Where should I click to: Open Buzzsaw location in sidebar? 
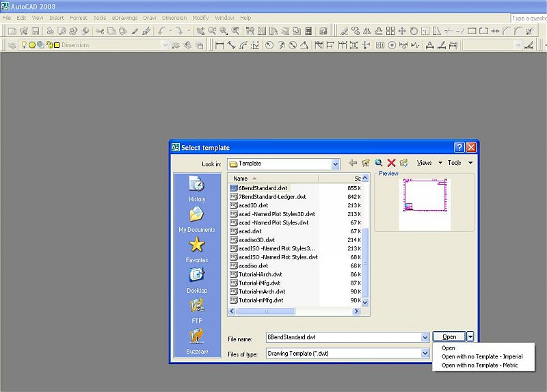pyautogui.click(x=197, y=341)
